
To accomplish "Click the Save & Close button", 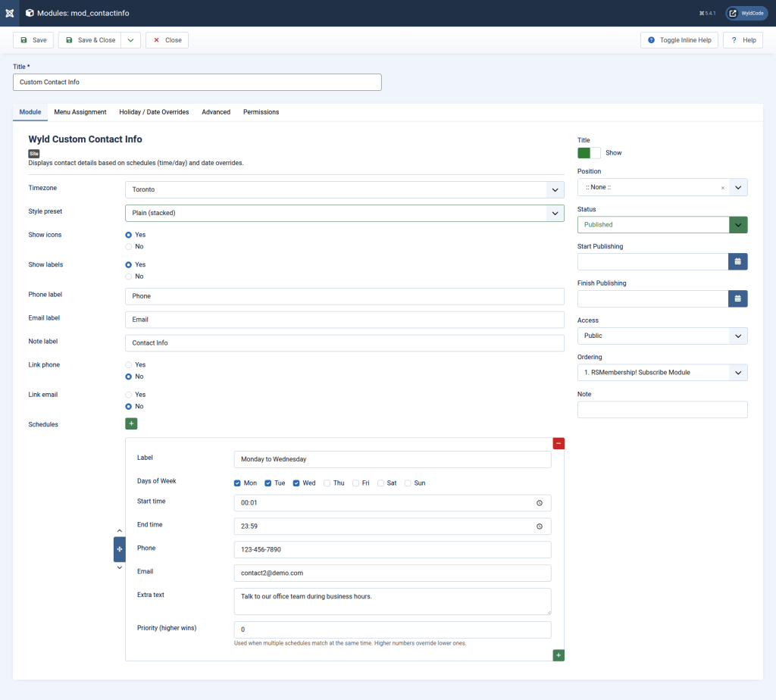I will click(92, 39).
